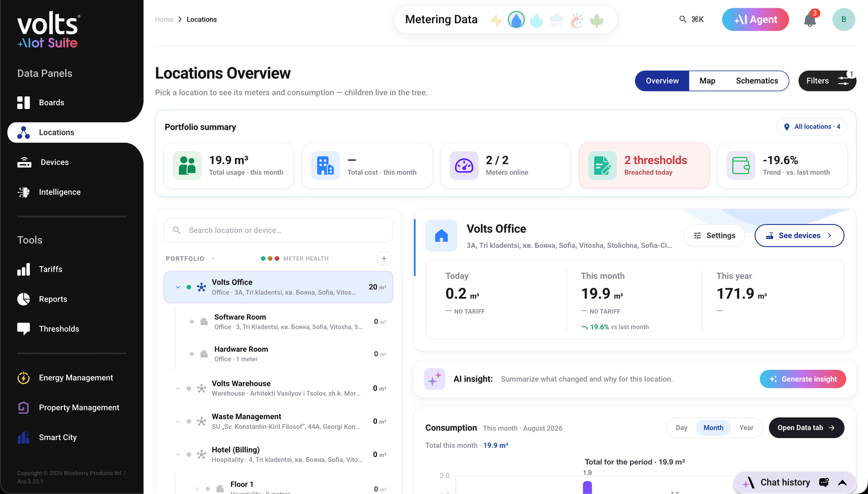Screen dimensions: 868x494
Task: Click the Smart City buildings icon
Action: pos(23,438)
